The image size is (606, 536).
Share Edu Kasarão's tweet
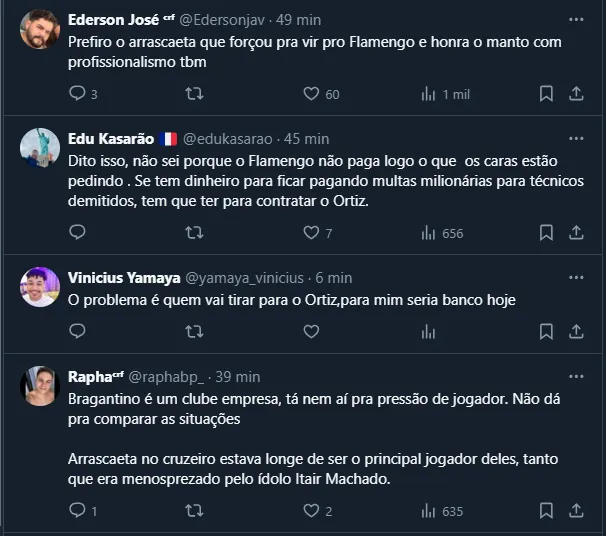576,233
